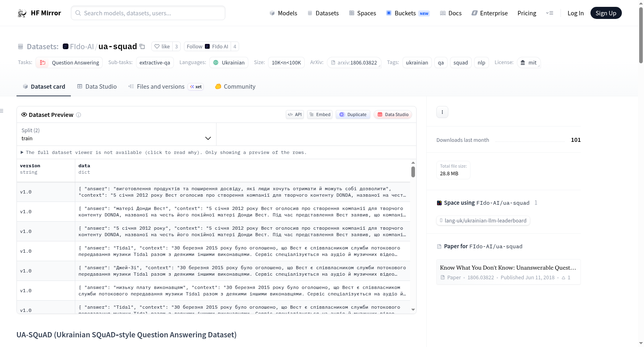The width and height of the screenshot is (644, 347).
Task: Click the extractive-qa sub-task tag
Action: pos(155,62)
